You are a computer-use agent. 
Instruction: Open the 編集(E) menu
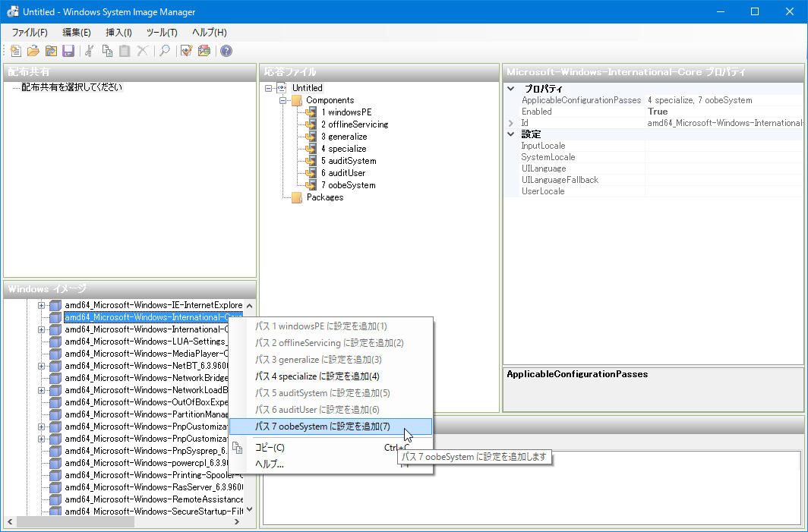(x=77, y=33)
